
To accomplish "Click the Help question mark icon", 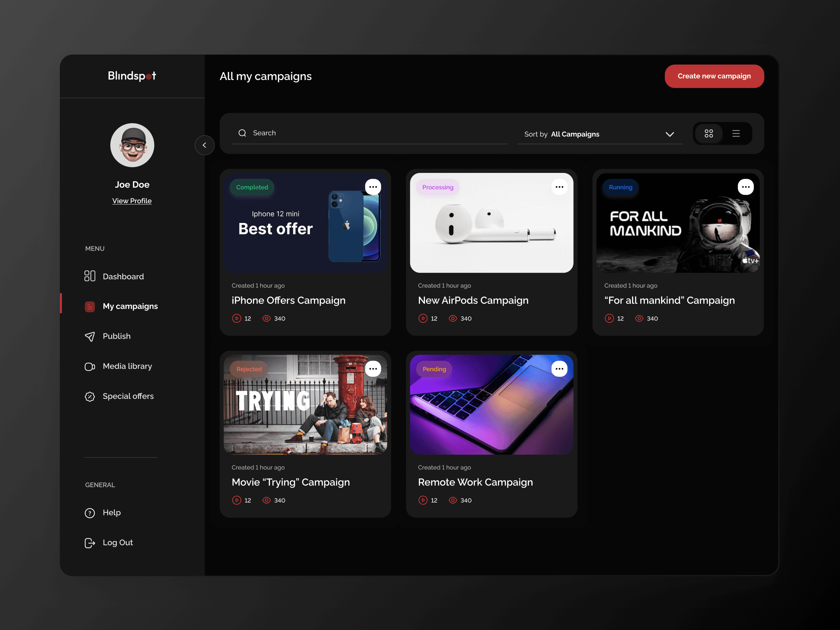I will pos(90,513).
